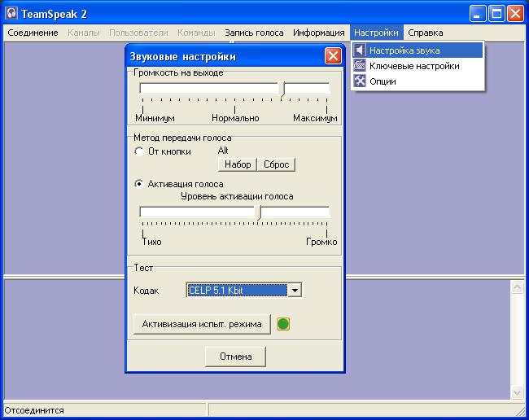Click the Набор button
This screenshot has width=529, height=420.
click(238, 164)
